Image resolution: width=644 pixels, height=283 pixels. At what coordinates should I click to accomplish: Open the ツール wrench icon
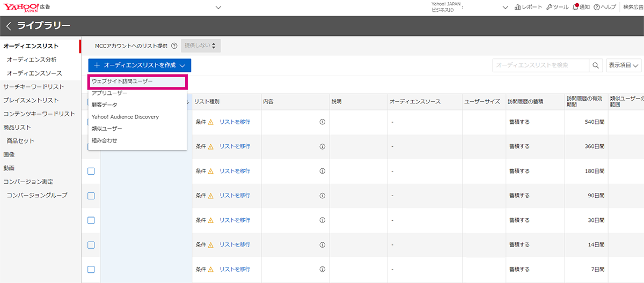(x=549, y=8)
